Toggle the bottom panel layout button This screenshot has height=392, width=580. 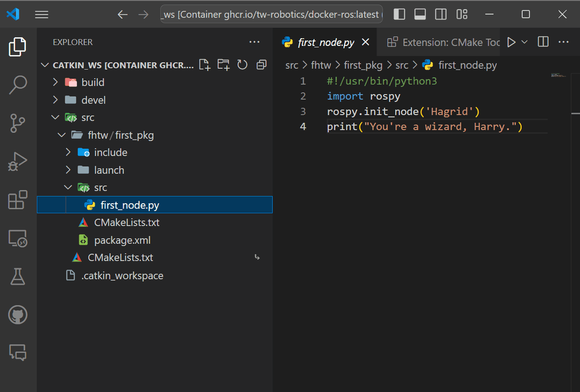click(420, 14)
